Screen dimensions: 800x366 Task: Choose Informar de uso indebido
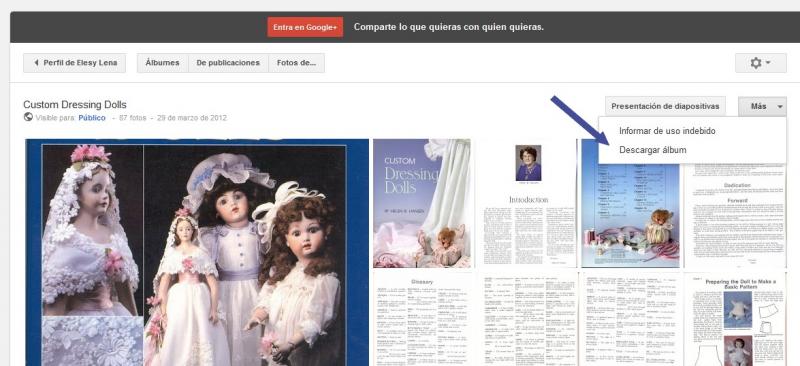coord(667,131)
